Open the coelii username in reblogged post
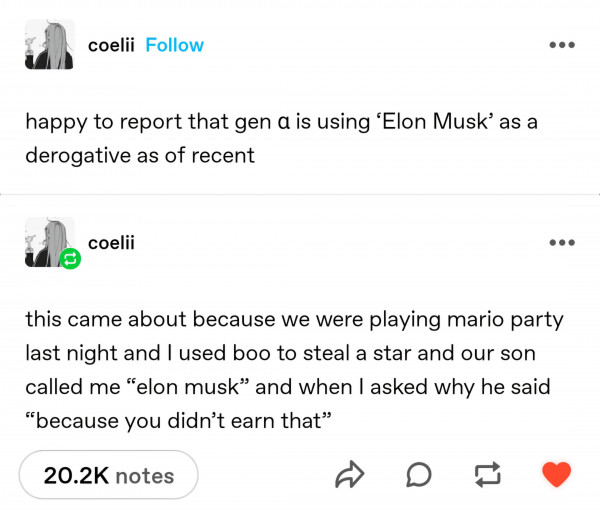The image size is (600, 513). (x=111, y=243)
